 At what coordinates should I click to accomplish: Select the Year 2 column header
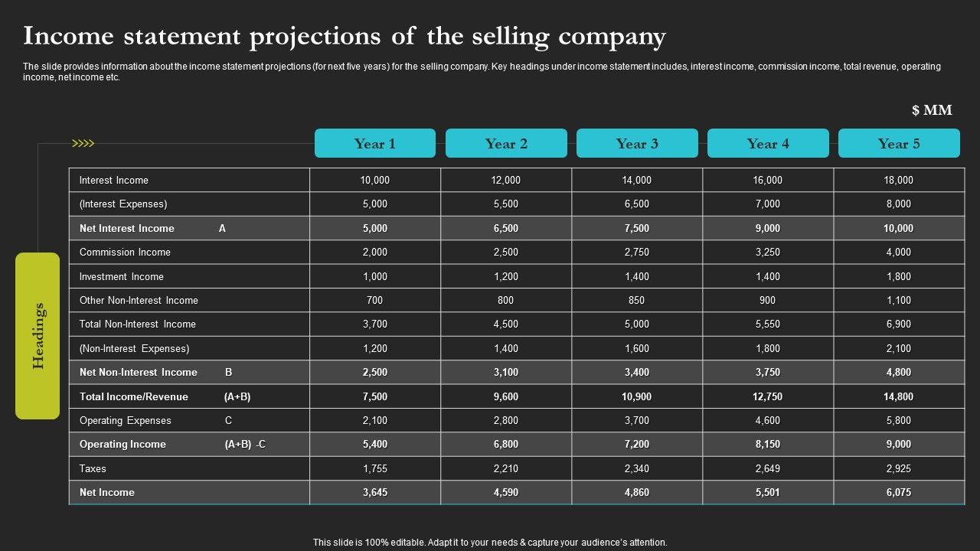click(x=506, y=144)
